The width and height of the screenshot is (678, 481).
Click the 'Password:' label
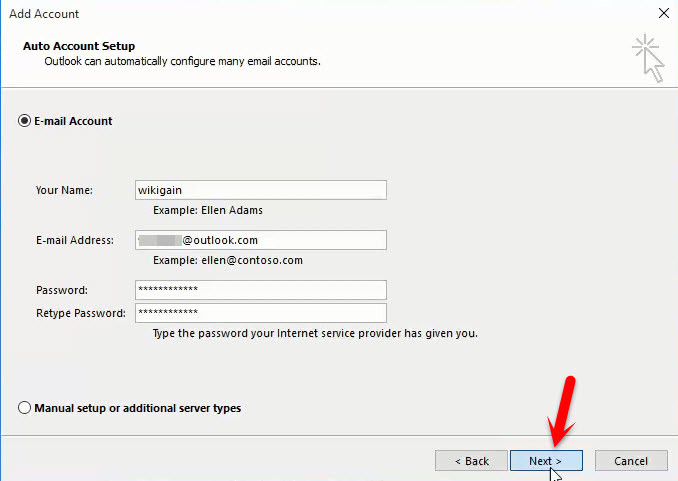point(62,290)
